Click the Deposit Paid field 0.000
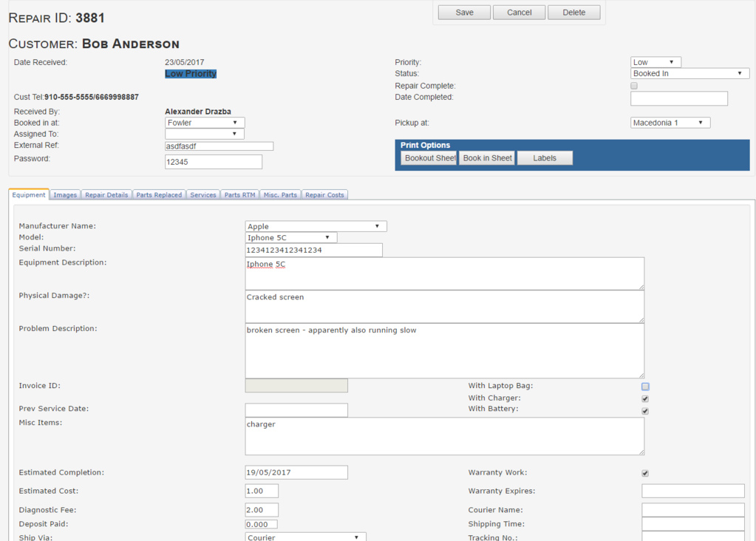 click(262, 524)
